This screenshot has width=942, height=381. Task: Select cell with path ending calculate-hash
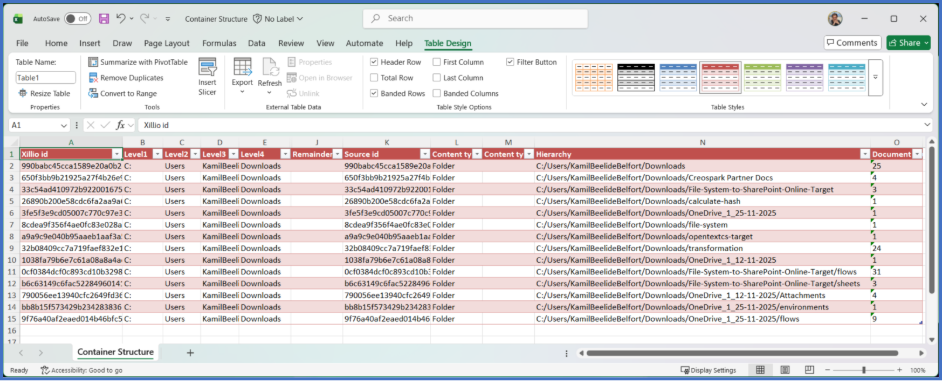point(702,201)
